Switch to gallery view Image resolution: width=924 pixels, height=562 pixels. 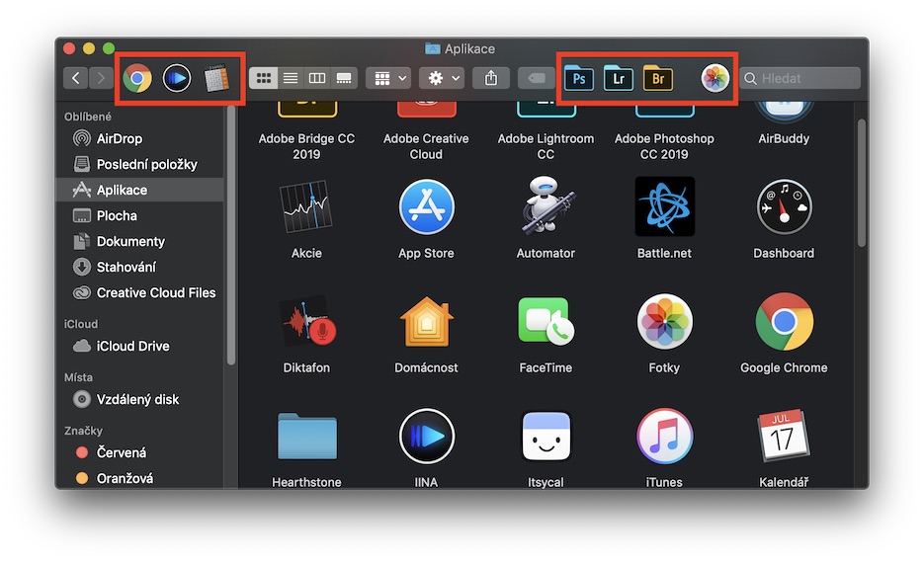click(344, 78)
